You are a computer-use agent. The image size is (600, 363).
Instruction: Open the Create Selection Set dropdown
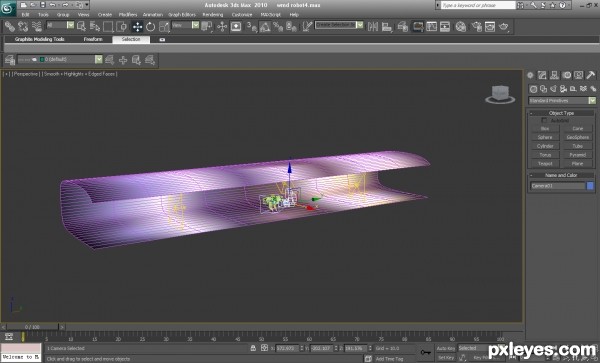point(339,25)
